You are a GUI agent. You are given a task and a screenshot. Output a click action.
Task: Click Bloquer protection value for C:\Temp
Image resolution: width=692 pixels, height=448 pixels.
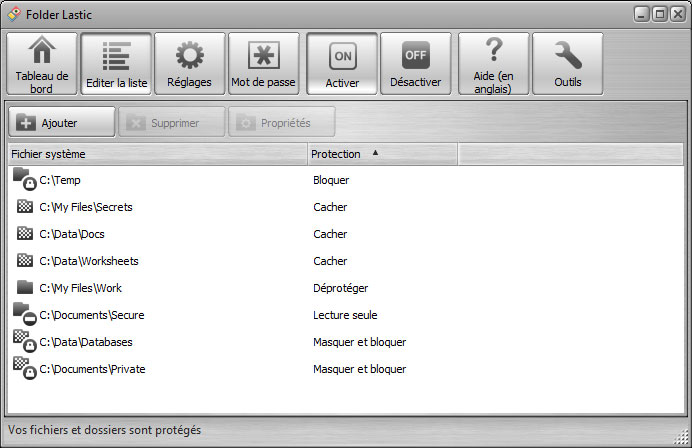[331, 180]
